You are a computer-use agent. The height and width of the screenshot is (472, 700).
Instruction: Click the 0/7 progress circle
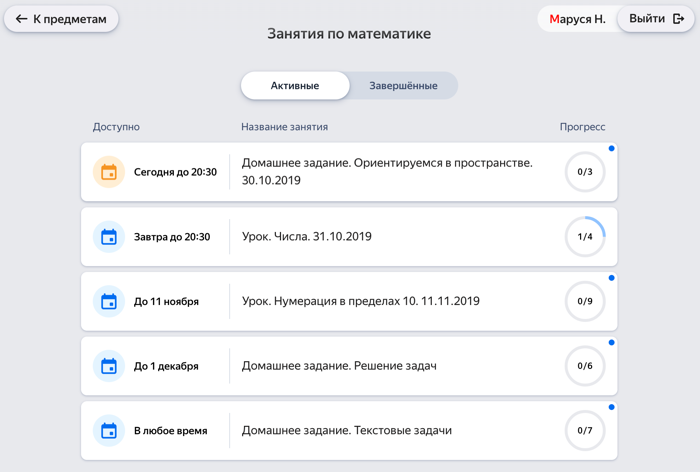pyautogui.click(x=585, y=430)
